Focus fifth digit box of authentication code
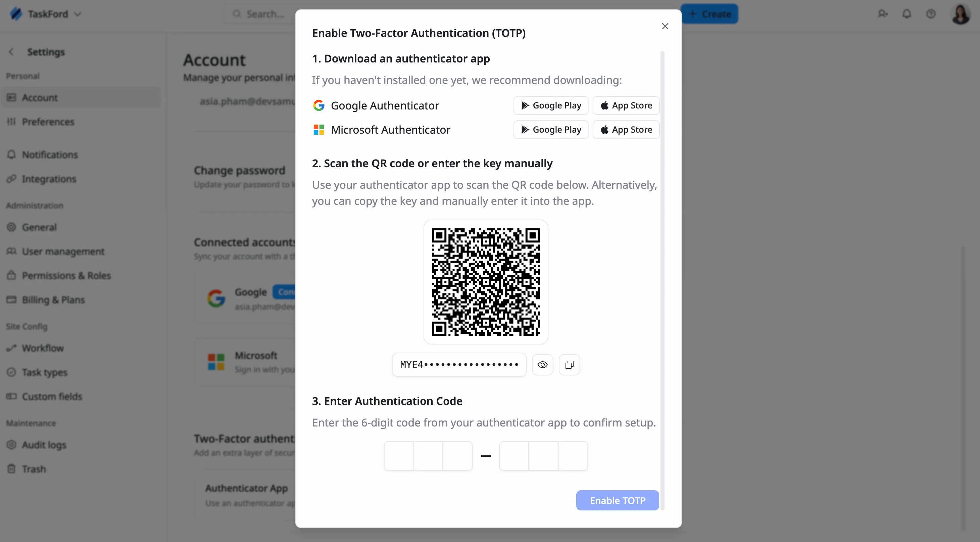The image size is (980, 542). [544, 456]
